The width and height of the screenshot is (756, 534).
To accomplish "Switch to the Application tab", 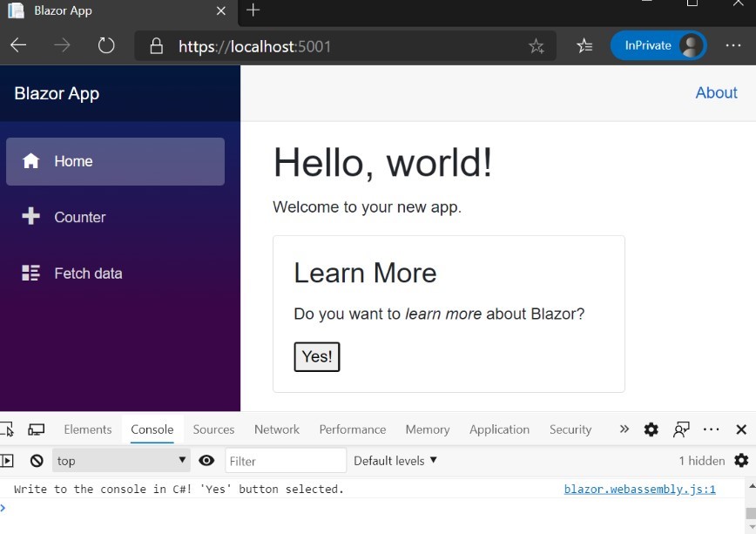I will pos(500,429).
